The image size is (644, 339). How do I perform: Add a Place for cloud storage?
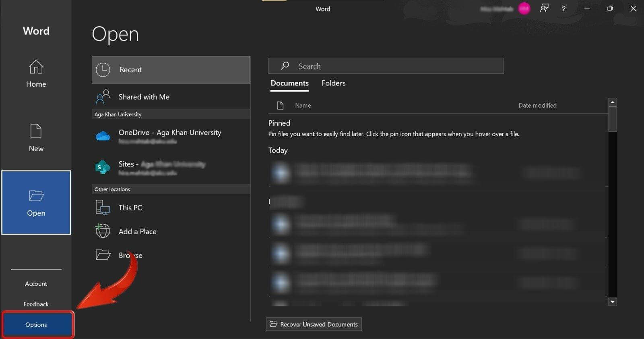click(x=171, y=231)
